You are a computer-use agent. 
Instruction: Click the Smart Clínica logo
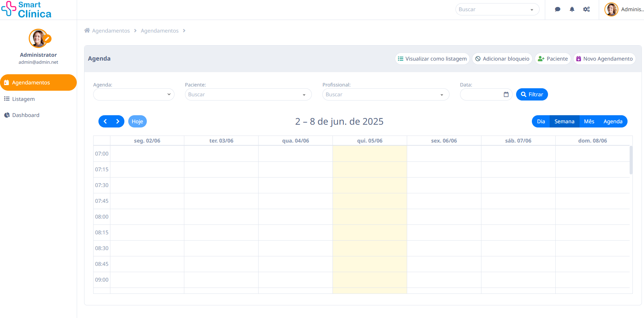(x=26, y=9)
